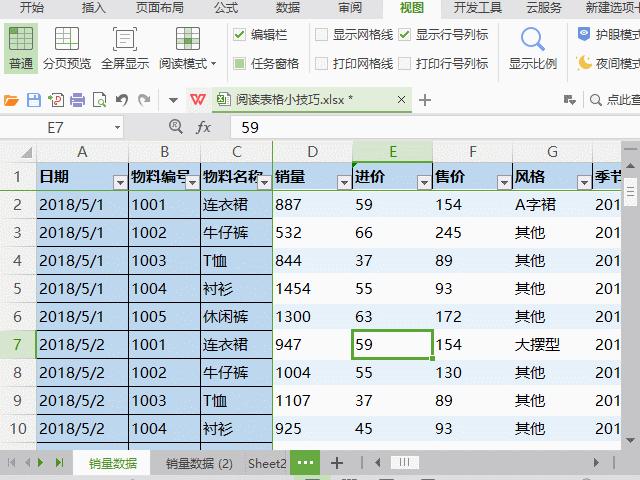
Task: Add a new sheet with plus button
Action: [337, 463]
